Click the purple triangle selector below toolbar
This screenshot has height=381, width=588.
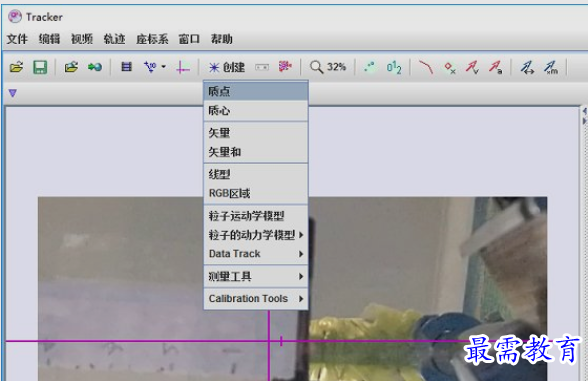click(13, 93)
